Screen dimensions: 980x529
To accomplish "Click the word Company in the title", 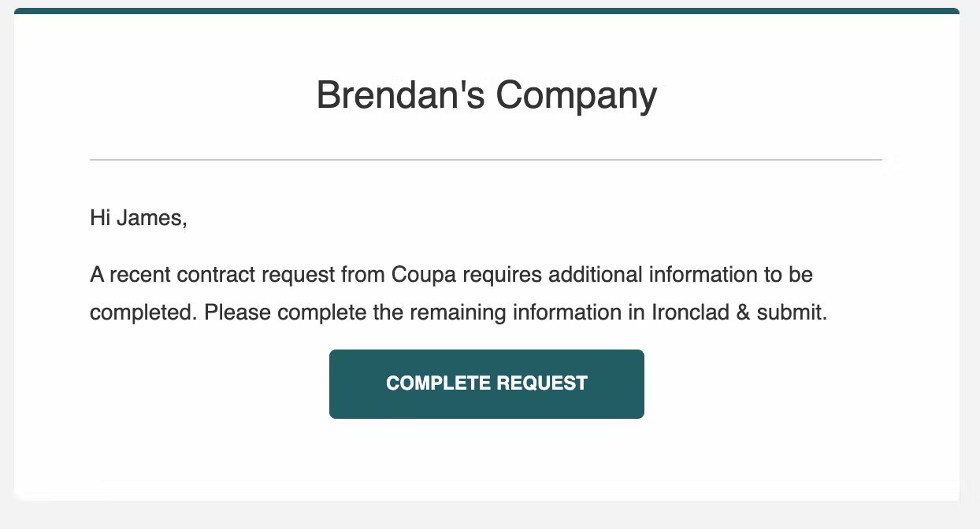I will (577, 97).
